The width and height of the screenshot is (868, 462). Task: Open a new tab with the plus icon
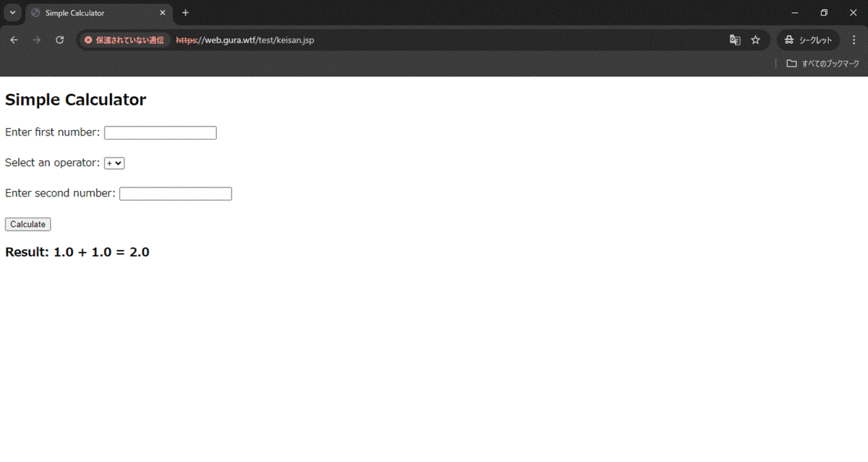(x=185, y=13)
